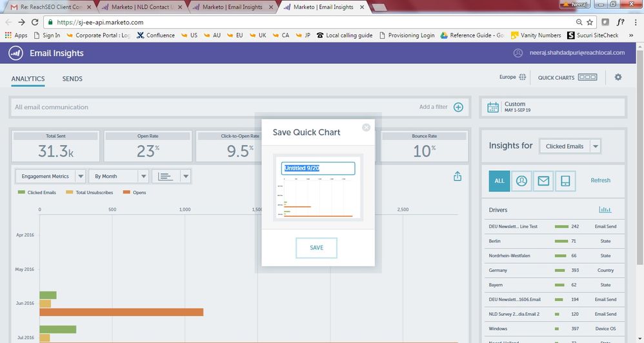Switch to the SENDS tab

coord(72,79)
